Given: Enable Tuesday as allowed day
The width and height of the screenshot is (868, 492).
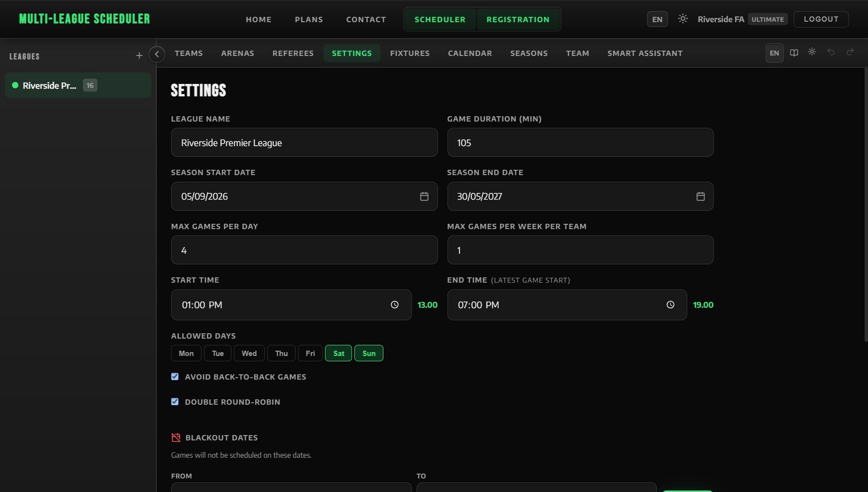Looking at the screenshot, I should click(x=217, y=353).
